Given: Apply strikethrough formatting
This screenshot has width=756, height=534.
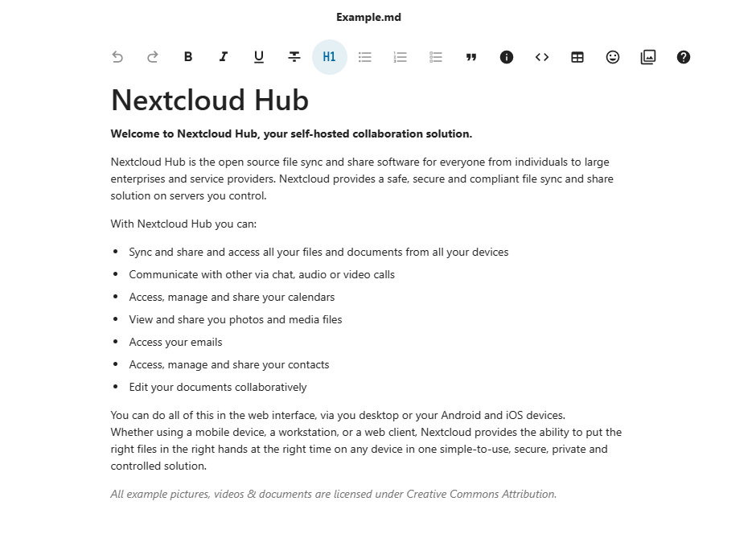Looking at the screenshot, I should coord(294,57).
